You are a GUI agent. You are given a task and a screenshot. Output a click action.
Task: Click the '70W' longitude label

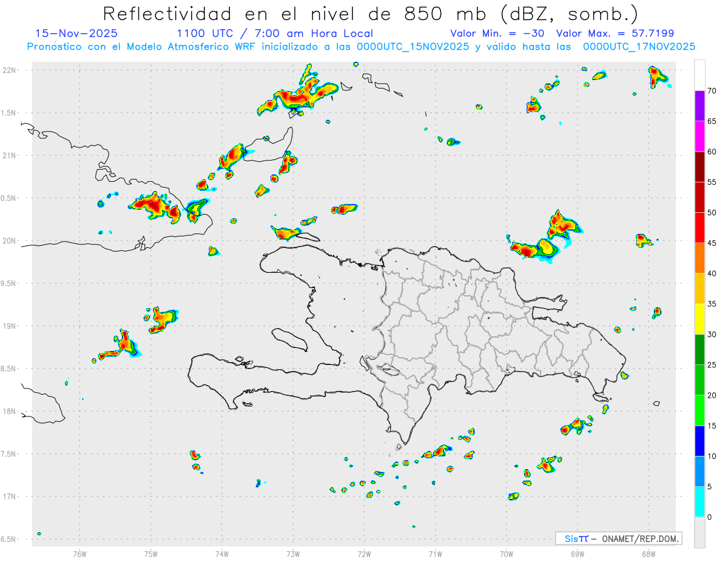[x=507, y=554]
